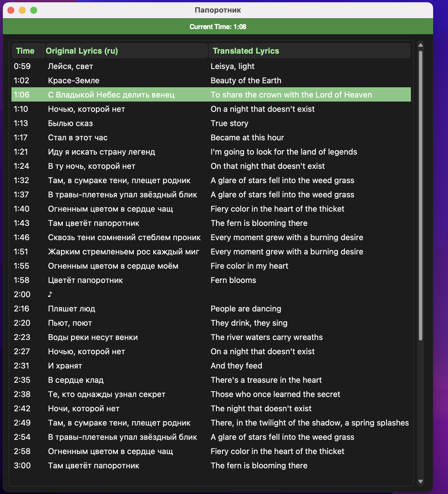The image size is (448, 494).
Task: Select translation 'Beauty of the Earth'
Action: [246, 80]
